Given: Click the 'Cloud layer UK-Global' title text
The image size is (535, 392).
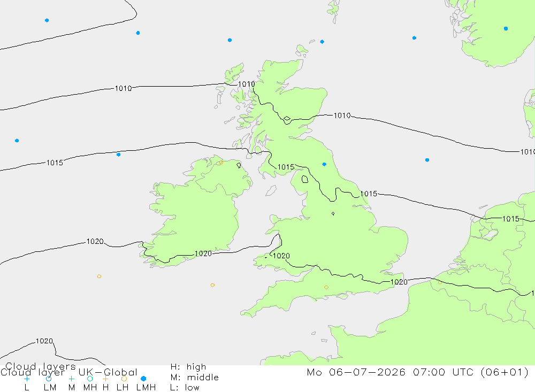Looking at the screenshot, I should click(x=68, y=372).
